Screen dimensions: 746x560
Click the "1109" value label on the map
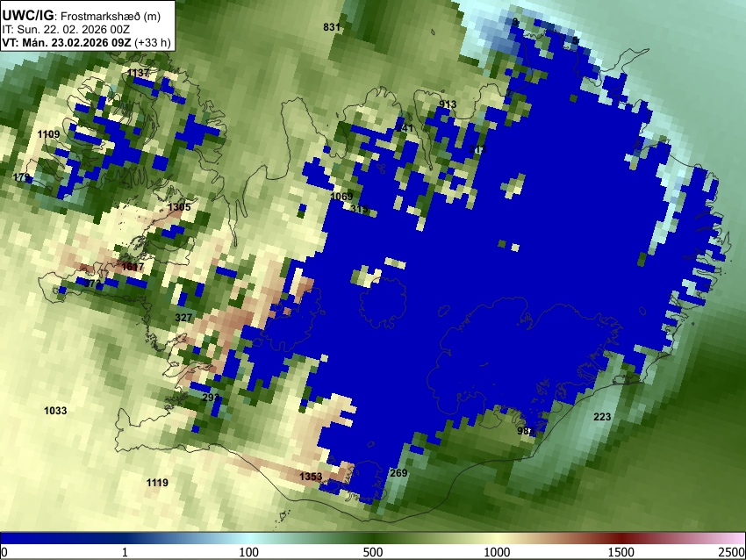coord(48,134)
